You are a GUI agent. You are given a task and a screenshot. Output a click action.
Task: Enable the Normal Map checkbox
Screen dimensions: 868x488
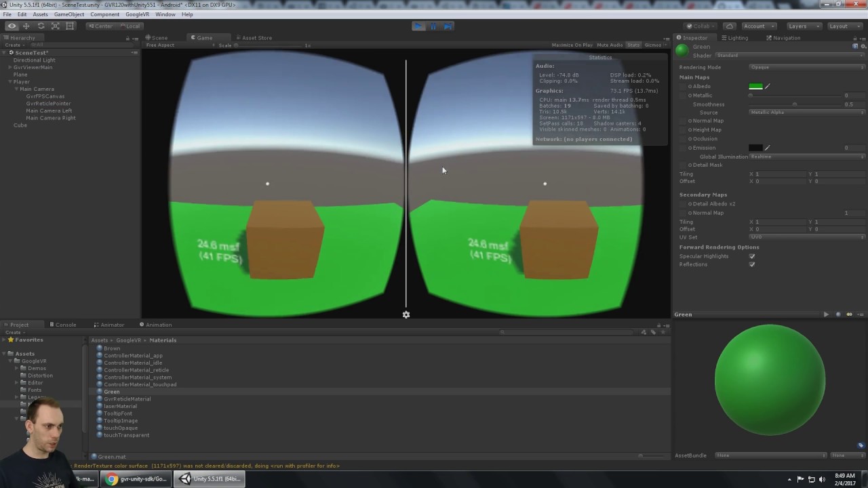click(682, 121)
